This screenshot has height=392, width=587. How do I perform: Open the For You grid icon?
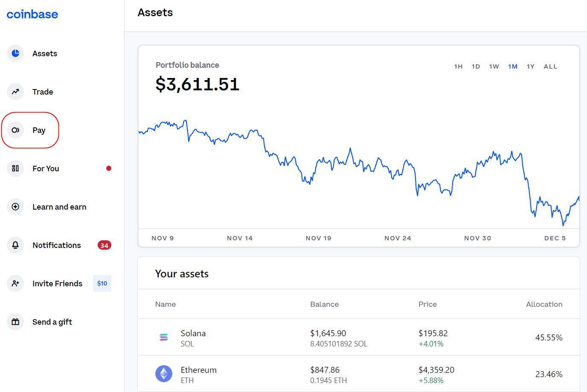(x=15, y=168)
